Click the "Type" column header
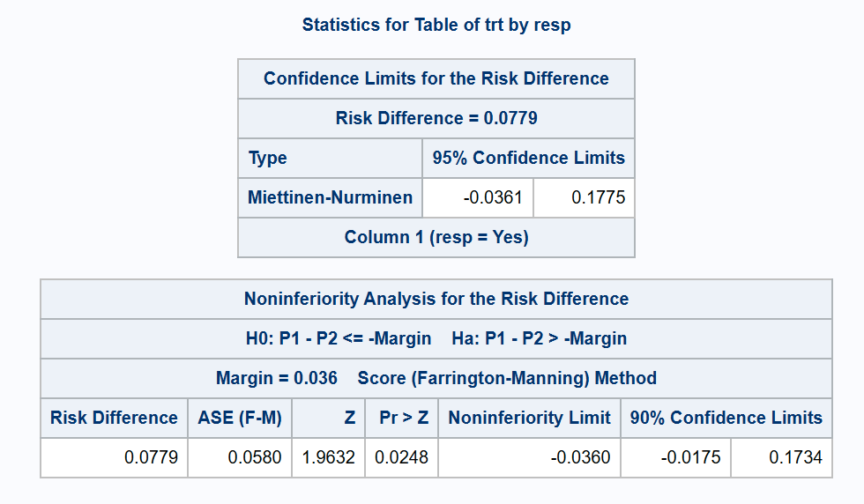This screenshot has width=864, height=504. coord(268,159)
